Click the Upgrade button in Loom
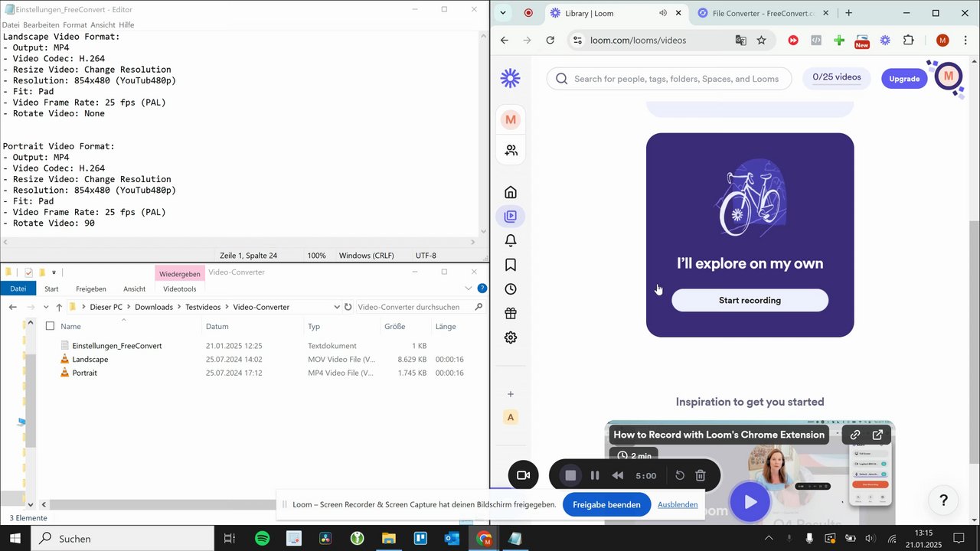The width and height of the screenshot is (980, 551). (x=904, y=79)
